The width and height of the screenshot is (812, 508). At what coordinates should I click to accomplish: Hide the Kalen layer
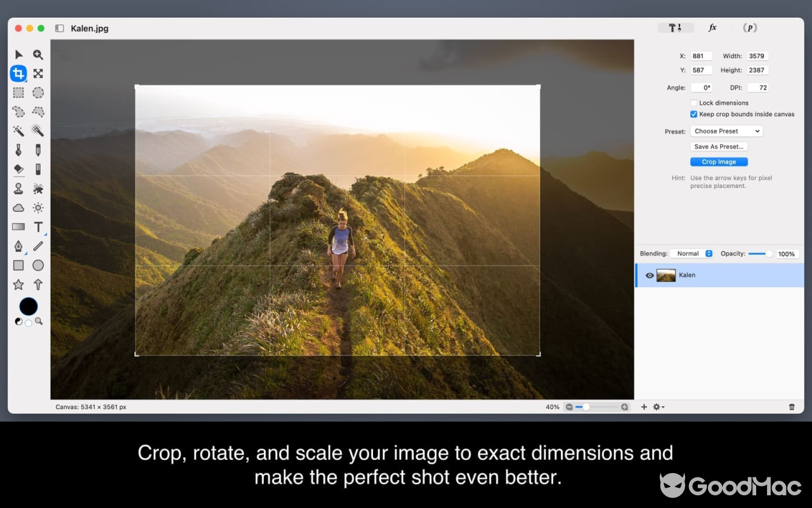[649, 275]
